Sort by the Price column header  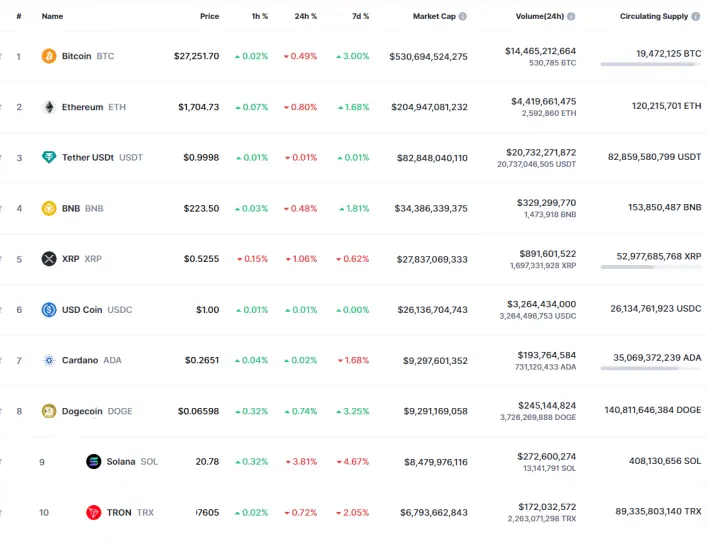coord(209,16)
